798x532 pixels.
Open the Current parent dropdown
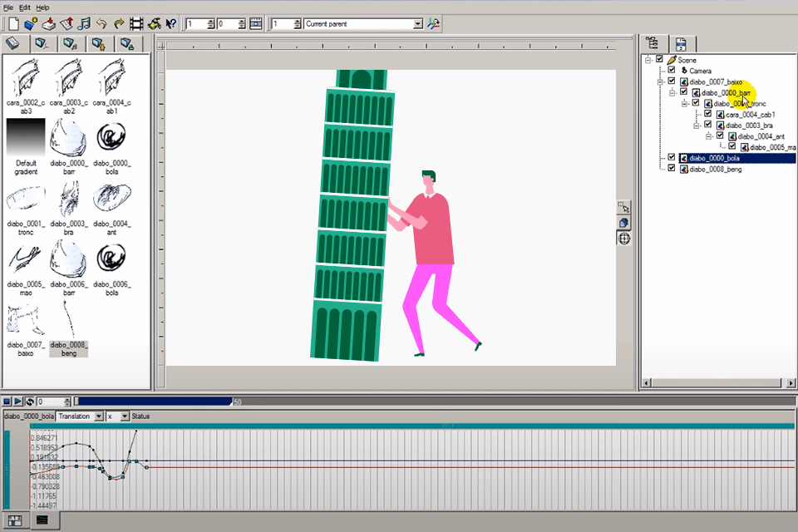pos(419,23)
